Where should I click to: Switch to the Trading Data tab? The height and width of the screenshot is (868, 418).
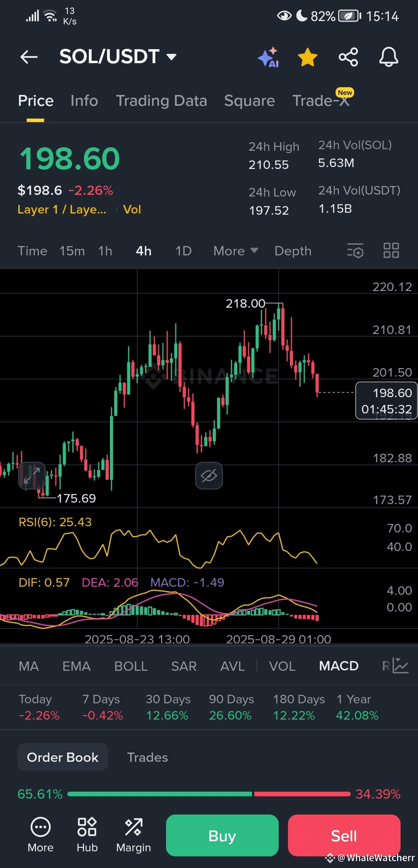pos(161,101)
